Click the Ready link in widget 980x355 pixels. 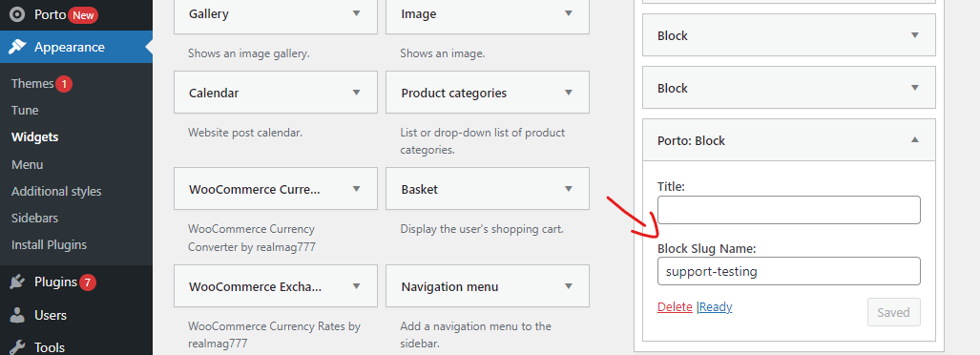[x=716, y=307]
